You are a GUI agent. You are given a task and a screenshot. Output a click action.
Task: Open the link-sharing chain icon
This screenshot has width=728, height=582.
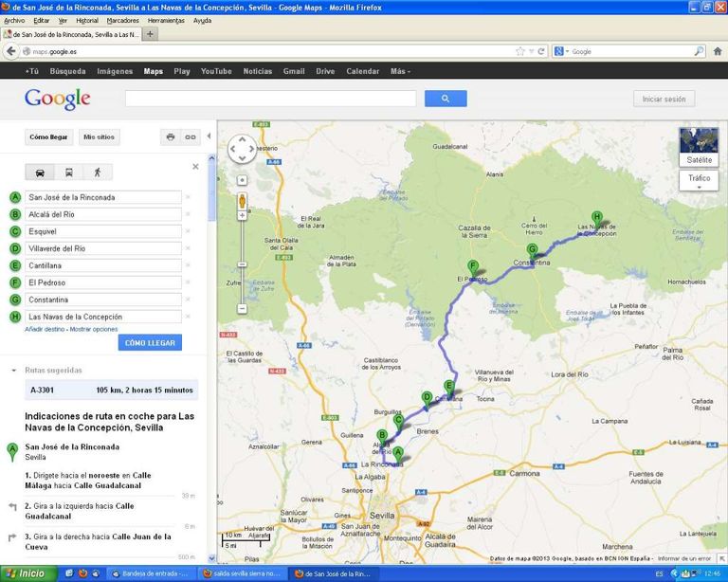coord(191,136)
